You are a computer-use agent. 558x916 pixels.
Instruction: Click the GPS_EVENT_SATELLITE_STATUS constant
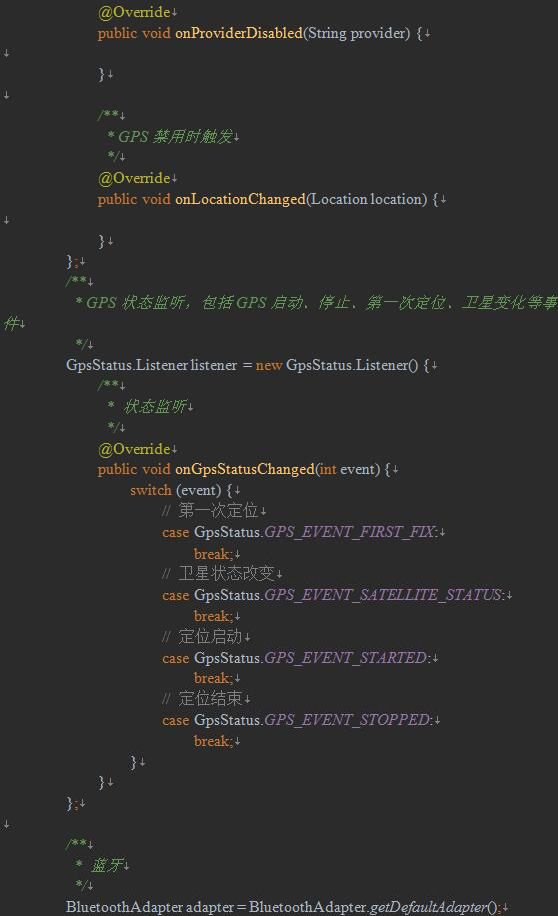[x=383, y=595]
